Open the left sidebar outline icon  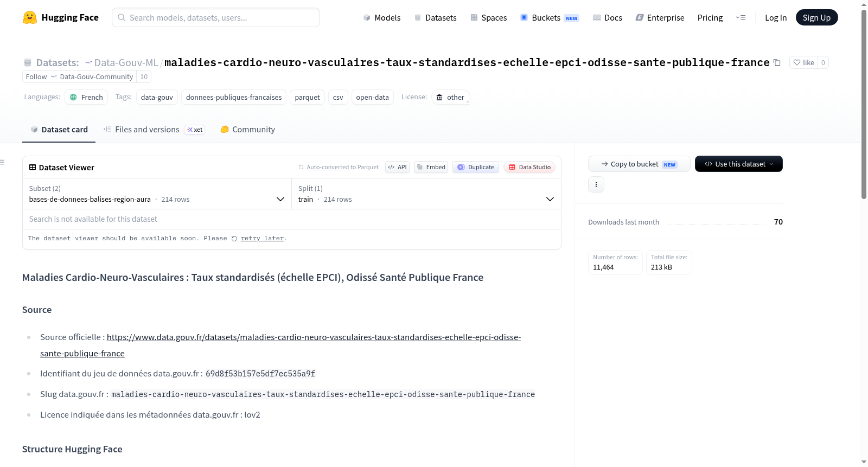tap(2, 162)
